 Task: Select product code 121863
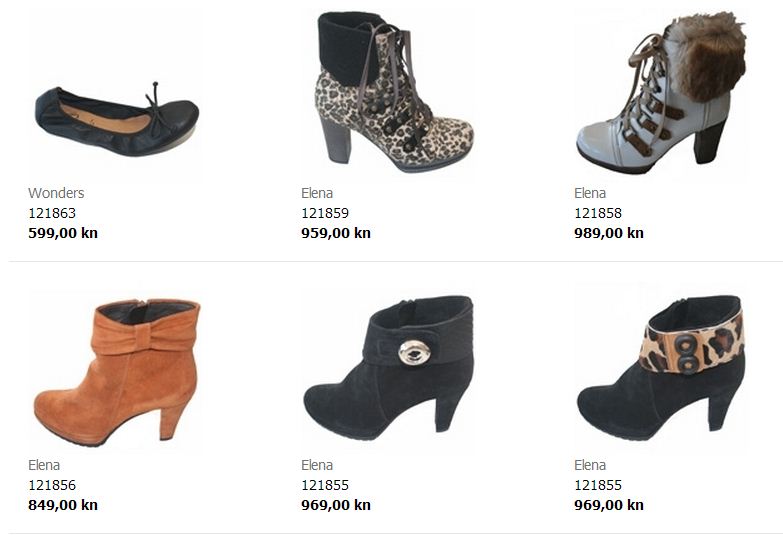click(x=52, y=213)
